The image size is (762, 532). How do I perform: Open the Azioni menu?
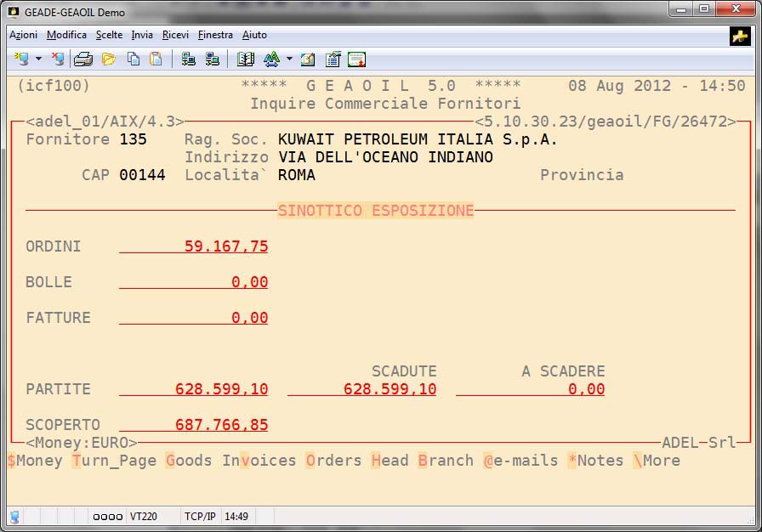pyautogui.click(x=23, y=35)
